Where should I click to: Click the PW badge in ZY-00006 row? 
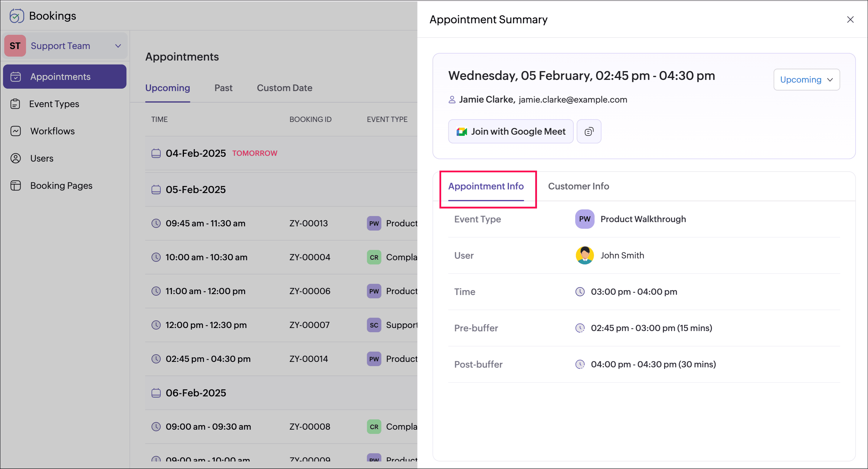[x=374, y=291]
